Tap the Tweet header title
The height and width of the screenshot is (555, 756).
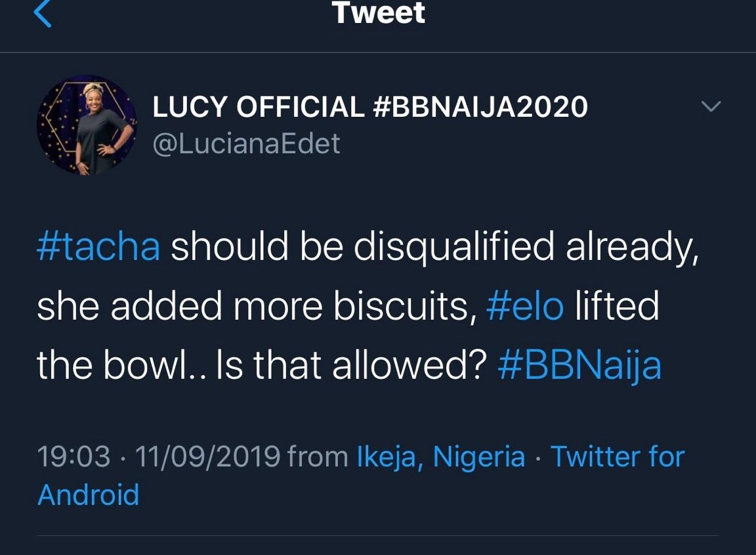(x=379, y=13)
